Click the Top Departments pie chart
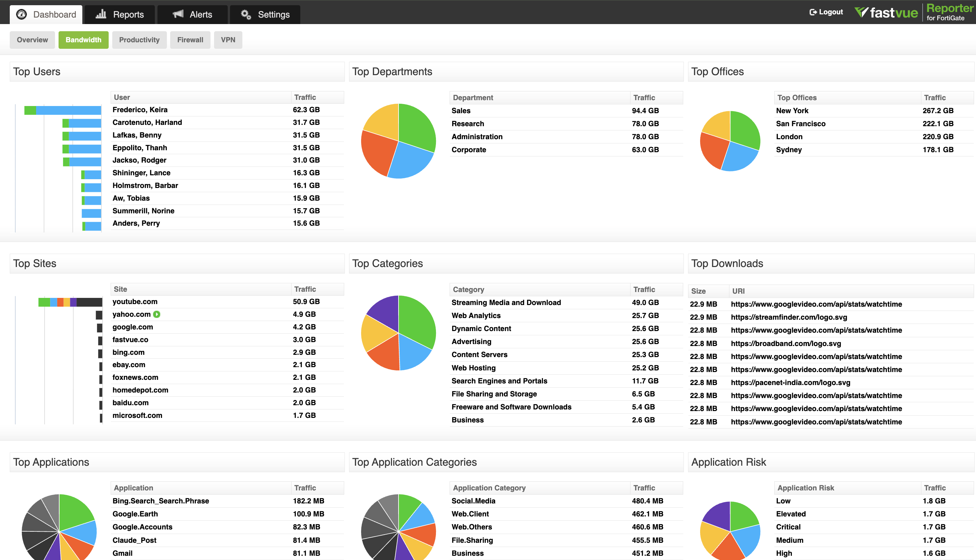Screen dimensions: 976x560 tap(398, 141)
